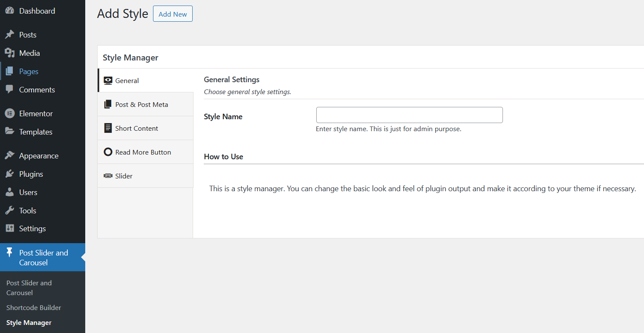The width and height of the screenshot is (644, 333).
Task: Click the Appearance paintbrush icon
Action: pyautogui.click(x=9, y=156)
